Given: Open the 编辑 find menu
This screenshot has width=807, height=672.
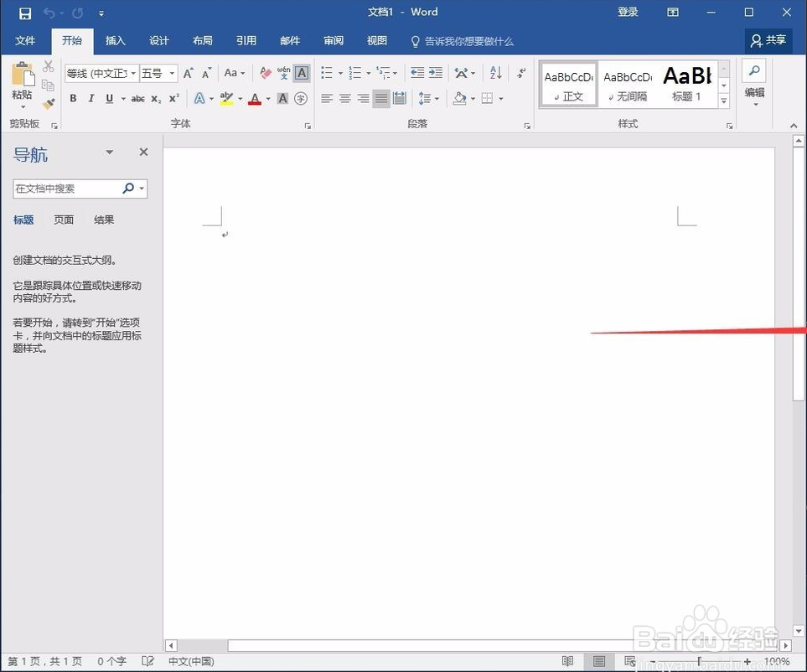Looking at the screenshot, I should pos(754,84).
